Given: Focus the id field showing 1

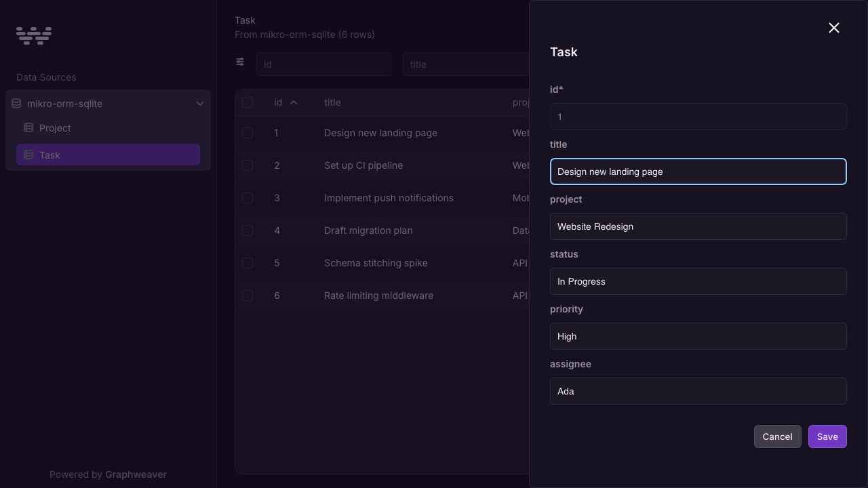Looking at the screenshot, I should point(698,117).
